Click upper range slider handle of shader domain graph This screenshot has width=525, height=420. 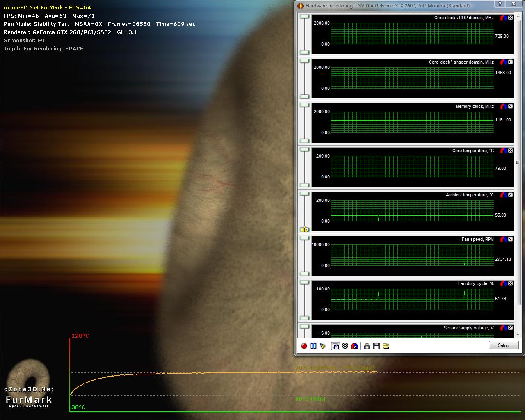coord(304,61)
